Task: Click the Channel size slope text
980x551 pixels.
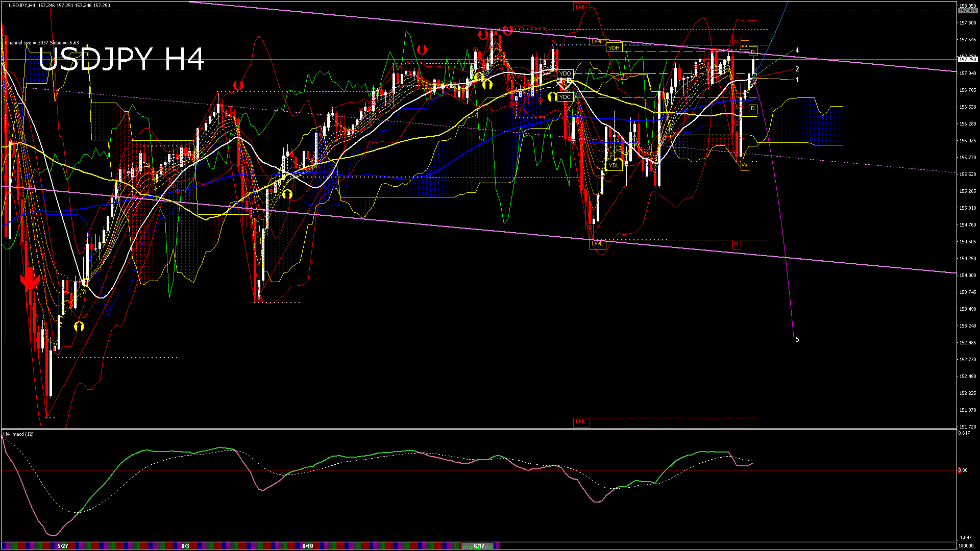Action: coord(42,43)
